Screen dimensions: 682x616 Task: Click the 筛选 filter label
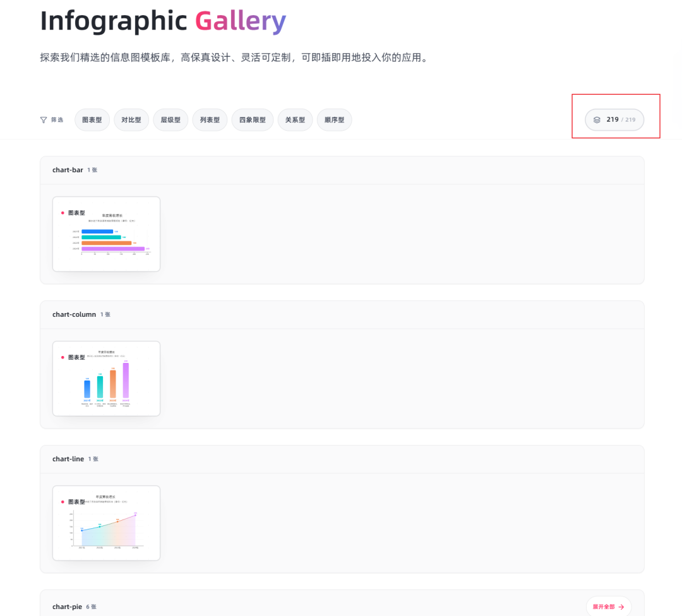[x=57, y=120]
